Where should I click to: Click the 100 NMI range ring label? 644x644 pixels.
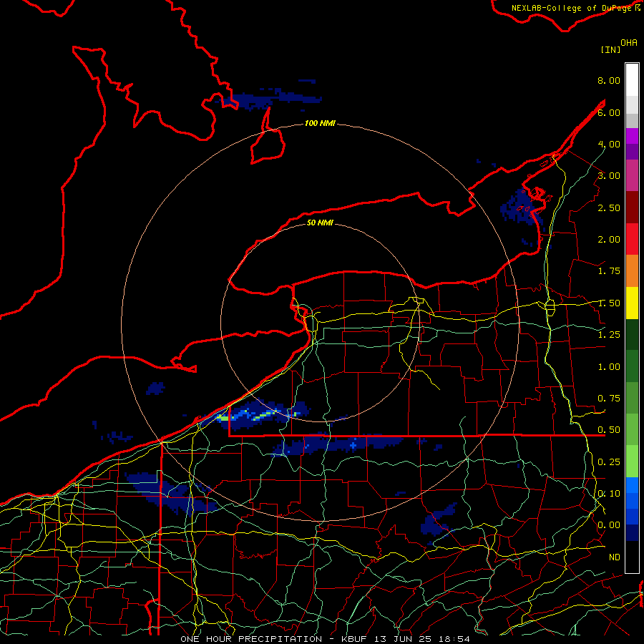click(x=320, y=123)
